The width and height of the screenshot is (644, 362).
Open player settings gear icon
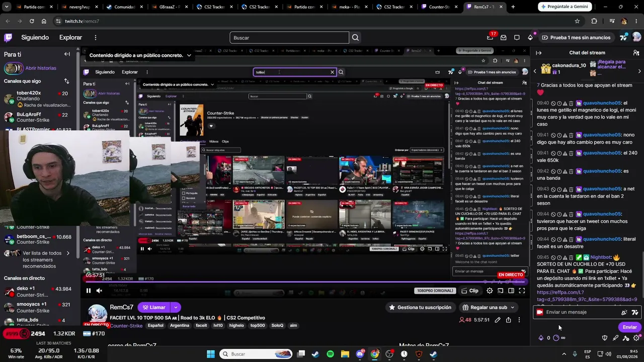[x=490, y=291]
